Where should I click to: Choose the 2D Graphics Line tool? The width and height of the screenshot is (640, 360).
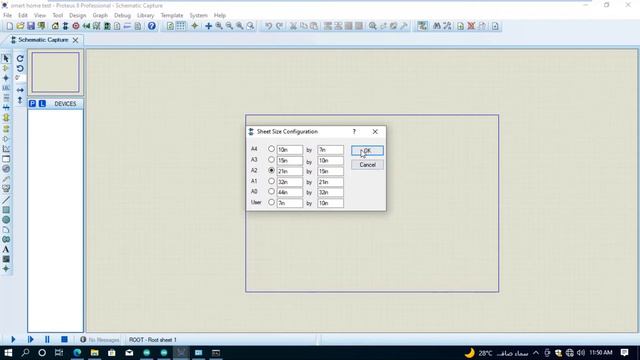coord(6,200)
